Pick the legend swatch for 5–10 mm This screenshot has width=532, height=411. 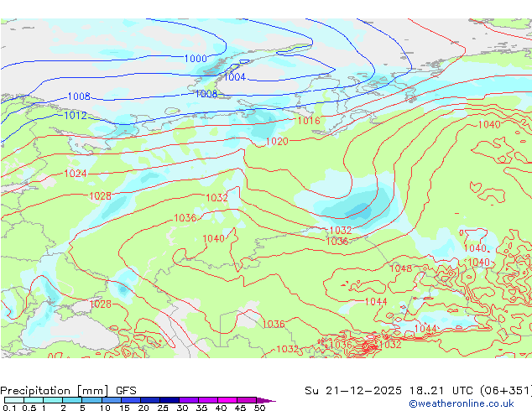click(x=92, y=400)
